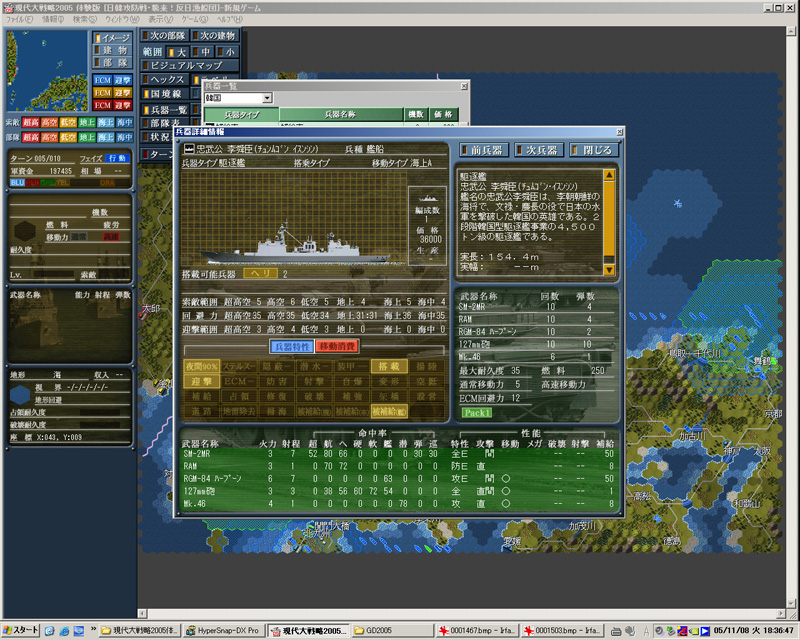Toggle the 部隊 minimap mode
Viewport: 800px width, 640px height.
pyautogui.click(x=113, y=62)
